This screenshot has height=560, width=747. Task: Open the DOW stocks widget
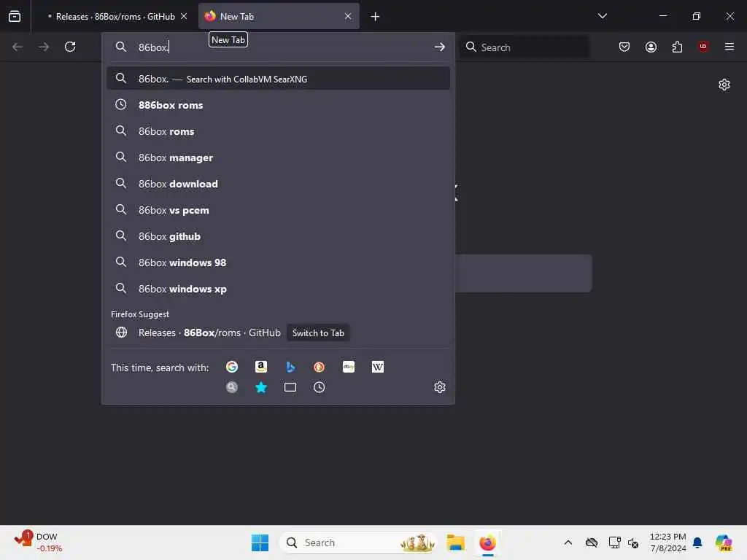pyautogui.click(x=38, y=542)
